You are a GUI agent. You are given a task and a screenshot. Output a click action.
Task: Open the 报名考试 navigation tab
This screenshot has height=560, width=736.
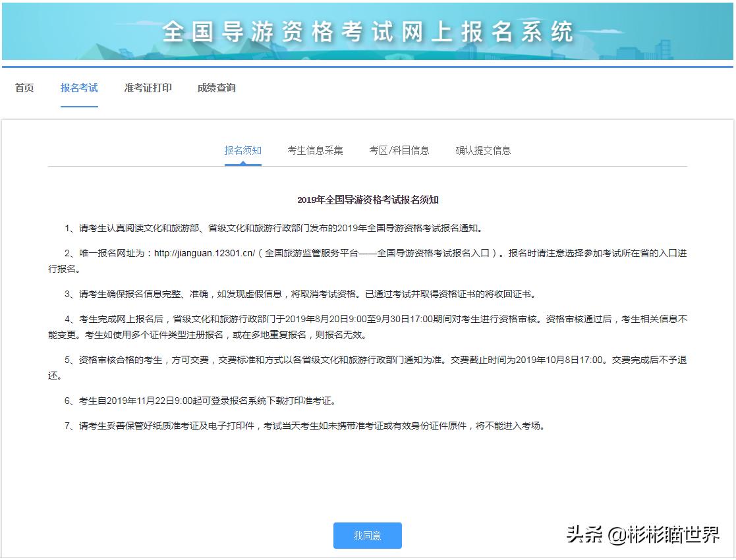point(80,88)
